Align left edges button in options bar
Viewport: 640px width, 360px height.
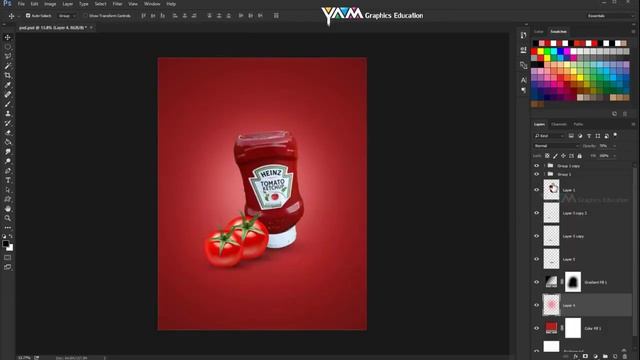pyautogui.click(x=175, y=16)
